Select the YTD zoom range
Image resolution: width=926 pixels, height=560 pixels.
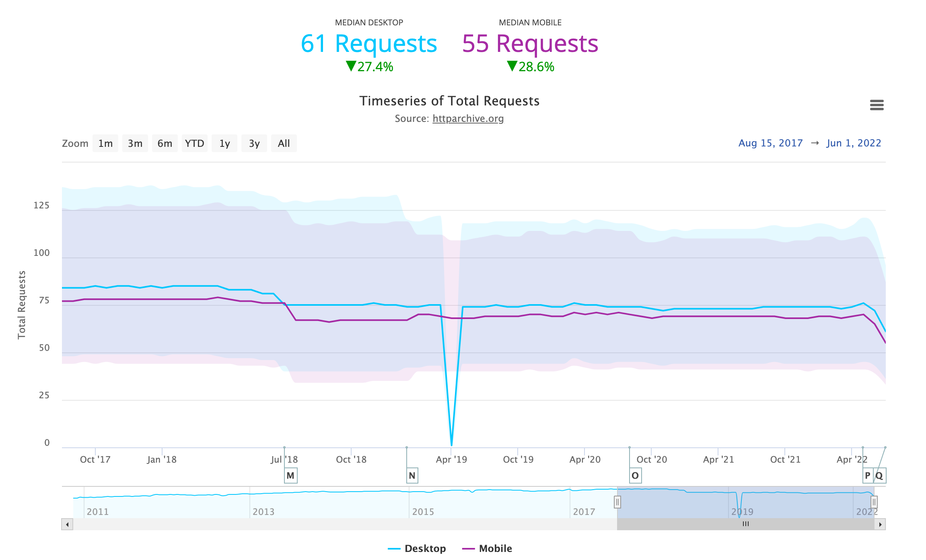click(x=194, y=144)
